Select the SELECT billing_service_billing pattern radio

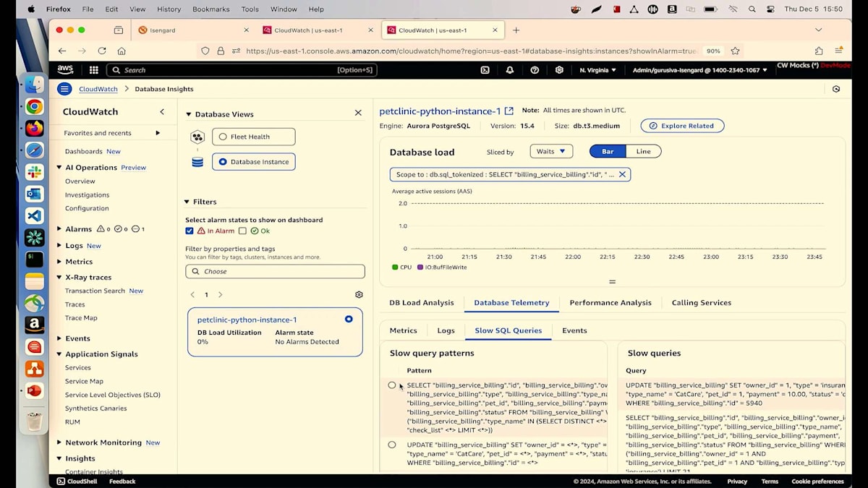[x=392, y=385]
